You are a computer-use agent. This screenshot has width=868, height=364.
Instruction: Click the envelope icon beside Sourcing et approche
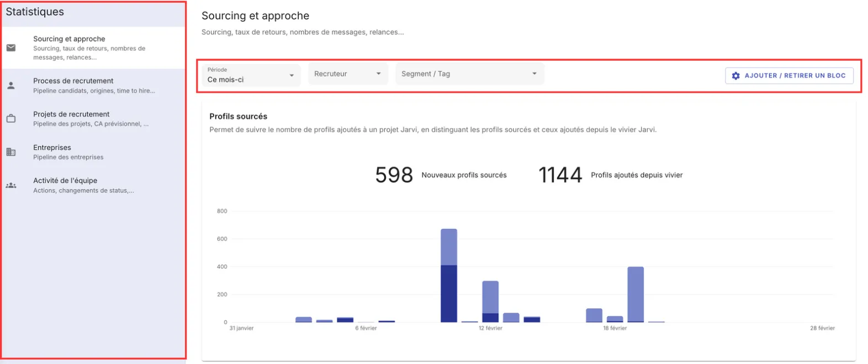(11, 48)
